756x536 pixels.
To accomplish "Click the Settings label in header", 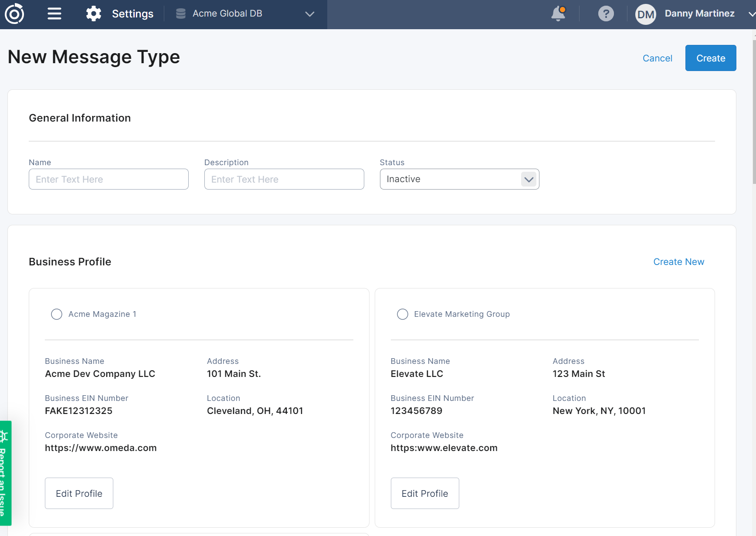I will pyautogui.click(x=132, y=14).
